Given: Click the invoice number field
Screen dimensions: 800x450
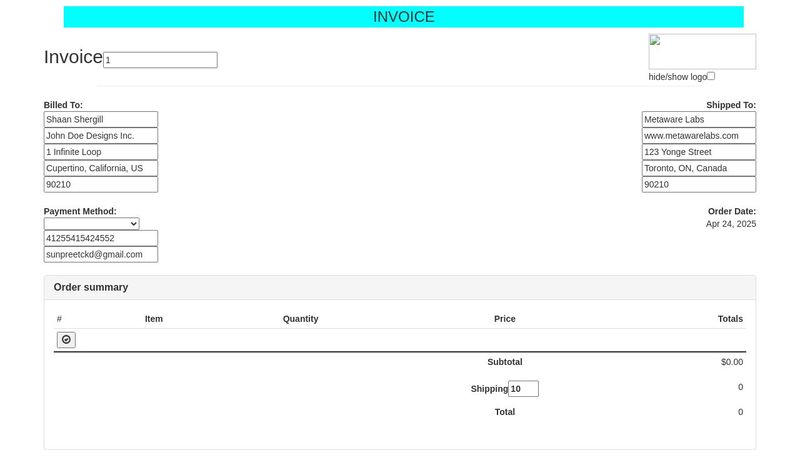Looking at the screenshot, I should [160, 60].
